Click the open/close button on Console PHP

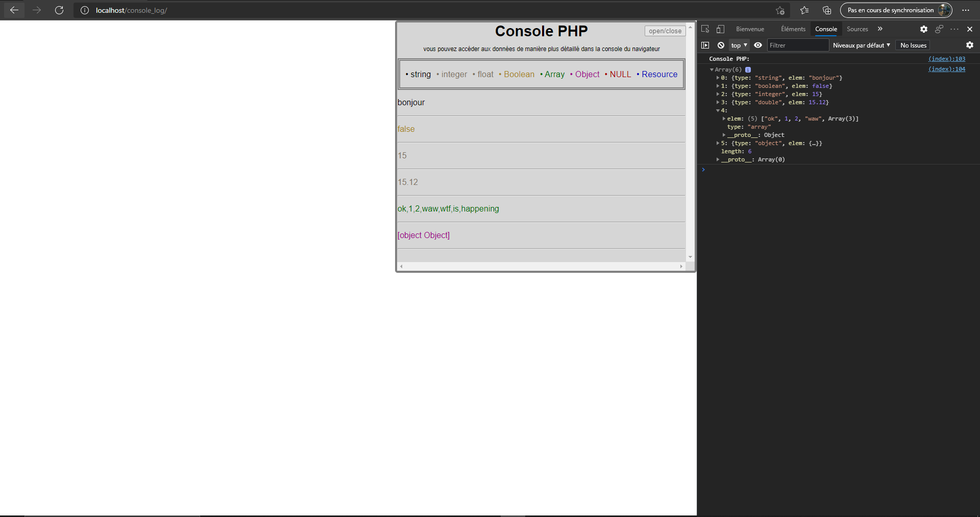tap(665, 31)
